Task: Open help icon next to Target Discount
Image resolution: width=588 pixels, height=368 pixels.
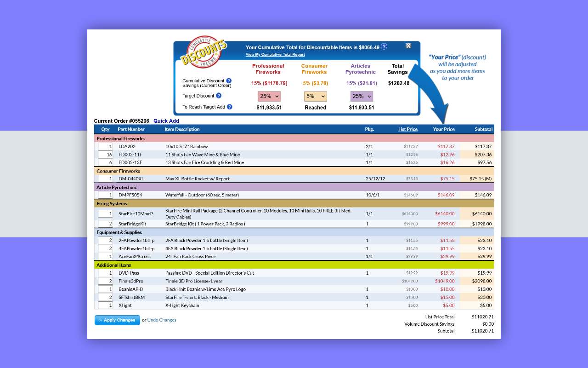Action: tap(219, 96)
